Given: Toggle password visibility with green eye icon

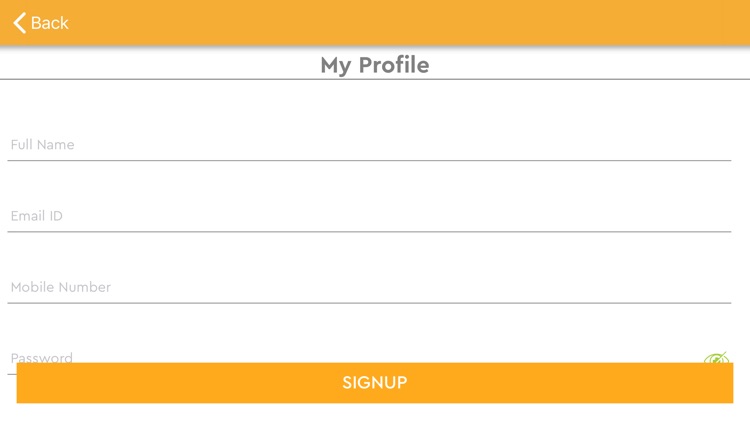Looking at the screenshot, I should pyautogui.click(x=716, y=357).
